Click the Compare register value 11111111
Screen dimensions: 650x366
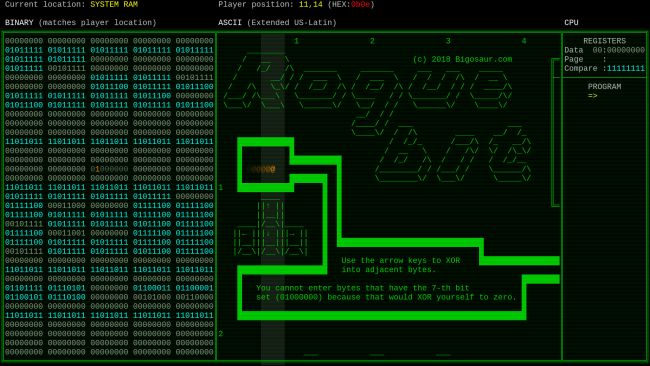click(x=626, y=68)
